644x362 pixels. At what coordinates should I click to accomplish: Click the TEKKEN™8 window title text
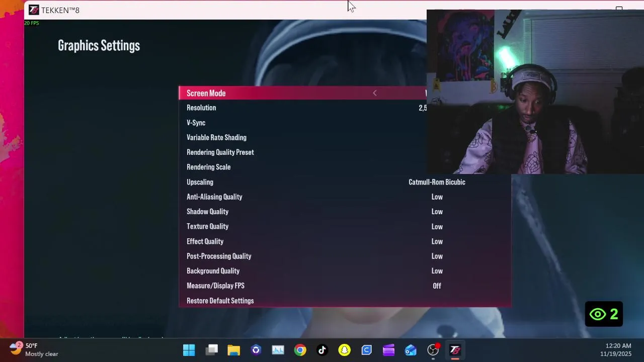(60, 10)
